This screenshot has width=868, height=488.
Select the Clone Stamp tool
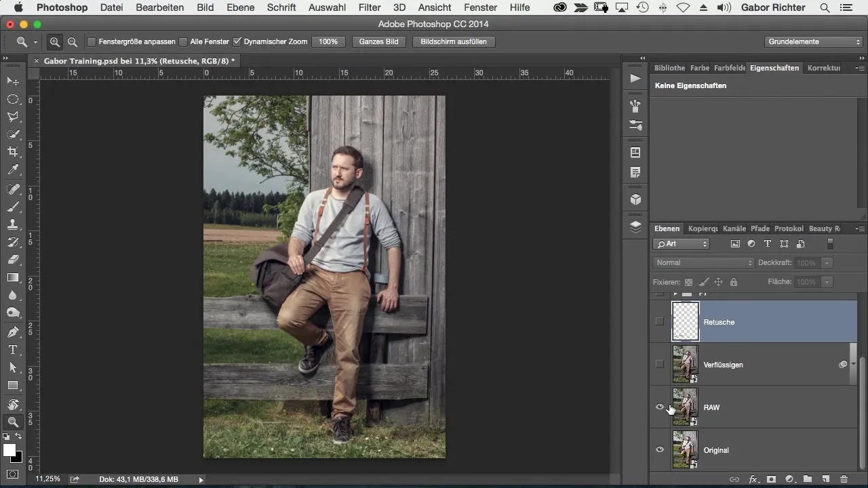(13, 224)
